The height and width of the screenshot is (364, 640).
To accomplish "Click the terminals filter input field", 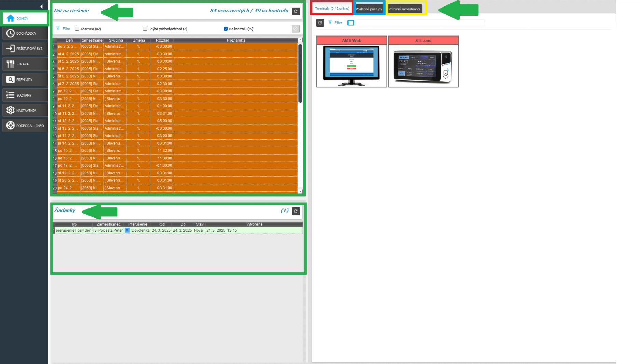I will tap(420, 23).
